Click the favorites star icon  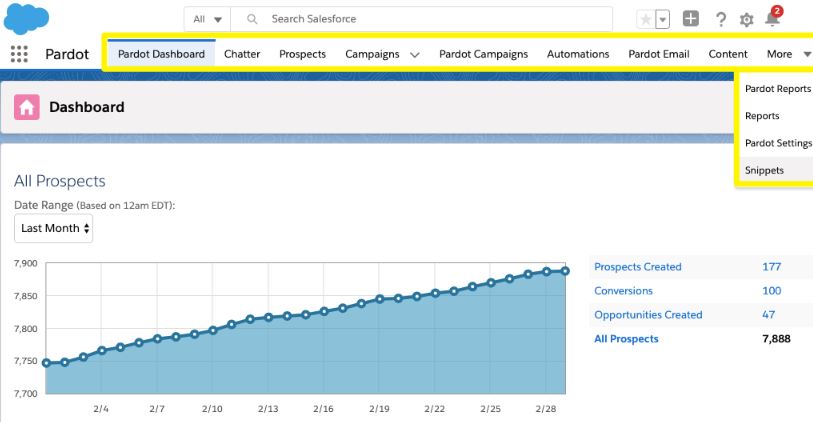coord(646,20)
